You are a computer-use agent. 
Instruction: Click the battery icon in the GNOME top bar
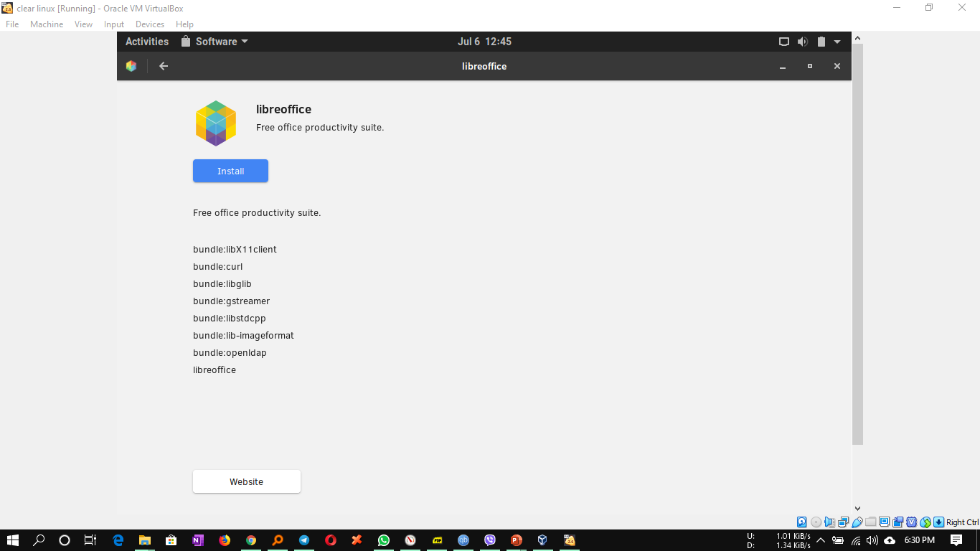click(x=821, y=41)
